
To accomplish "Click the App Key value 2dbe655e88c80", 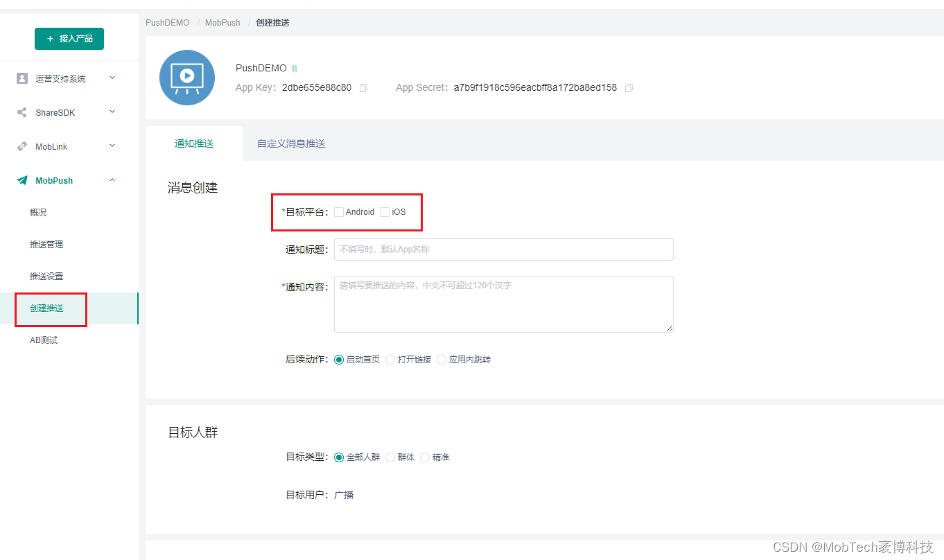I will [317, 88].
